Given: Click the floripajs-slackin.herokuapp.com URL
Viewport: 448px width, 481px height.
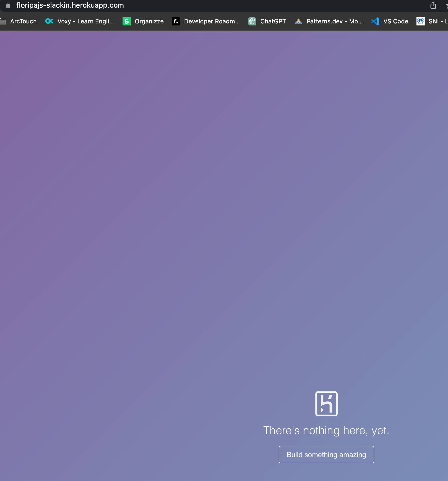Looking at the screenshot, I should click(x=70, y=5).
